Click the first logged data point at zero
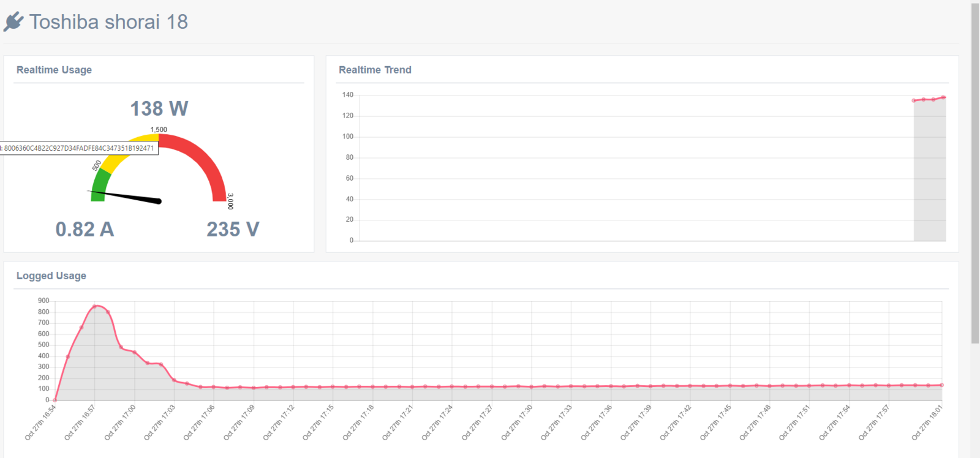The image size is (980, 458). (x=55, y=400)
